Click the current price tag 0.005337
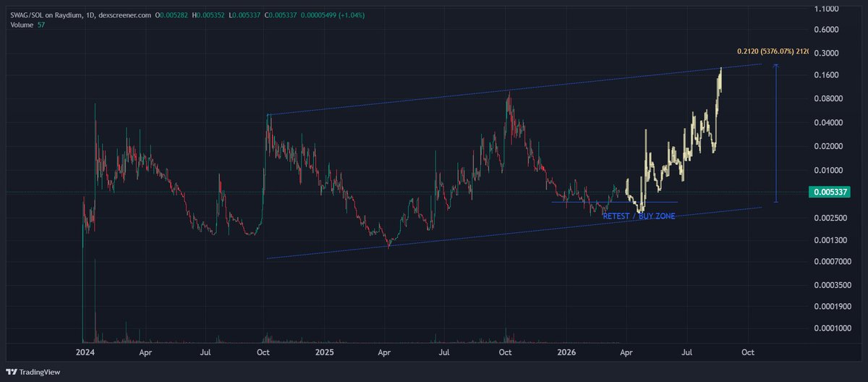The width and height of the screenshot is (868, 382). (831, 192)
